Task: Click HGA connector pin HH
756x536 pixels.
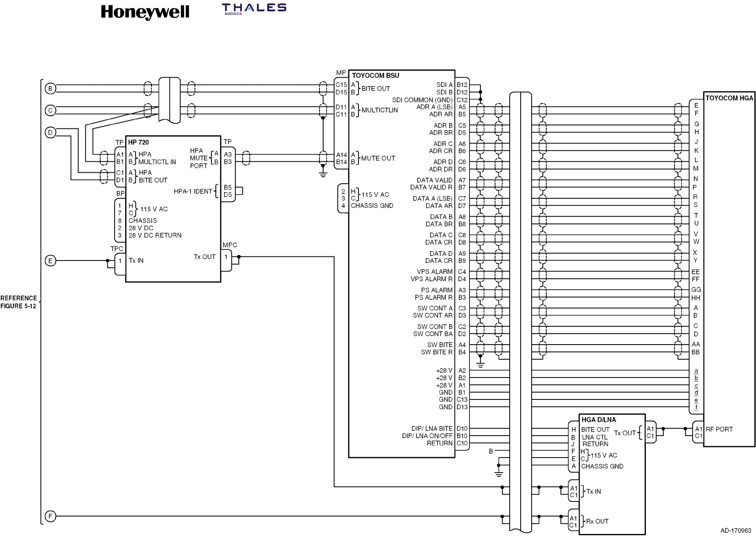Action: coord(696,298)
